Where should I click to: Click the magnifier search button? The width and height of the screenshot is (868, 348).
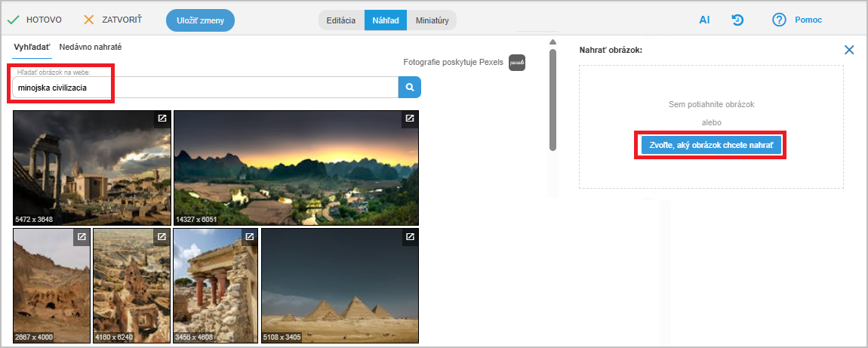[410, 88]
